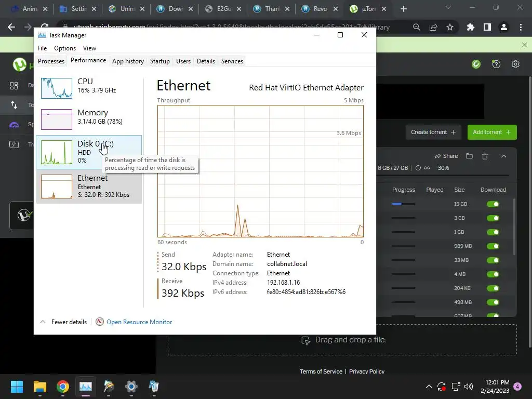Screen dimensions: 532x399
Task: Select the Memory performance entry
Action: click(89, 119)
